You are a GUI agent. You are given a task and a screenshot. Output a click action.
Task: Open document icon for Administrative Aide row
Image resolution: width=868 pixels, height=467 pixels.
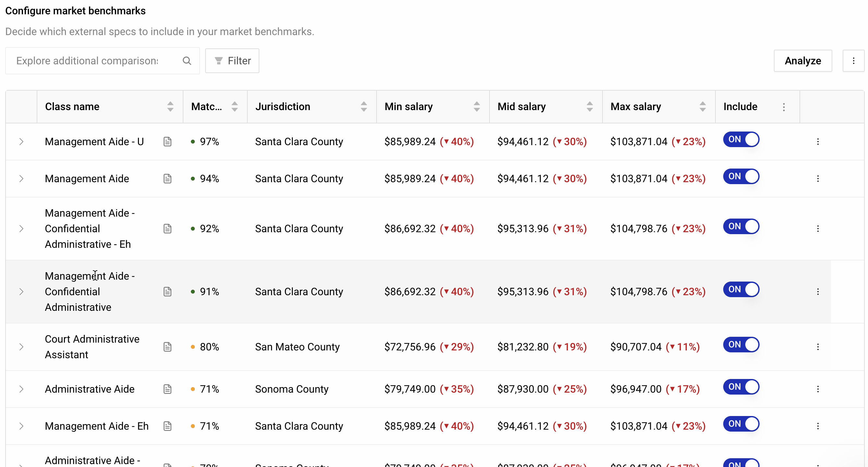point(167,389)
